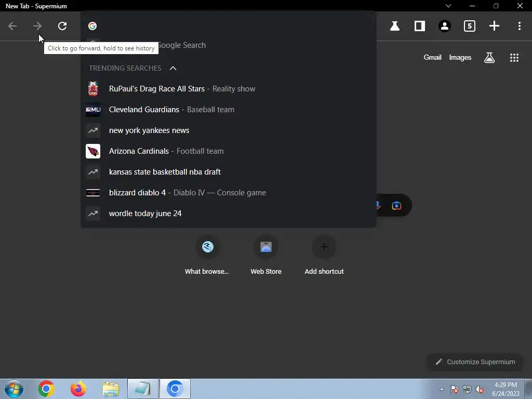Go back with the back arrow button
Viewport: 532px width, 399px height.
(x=12, y=26)
